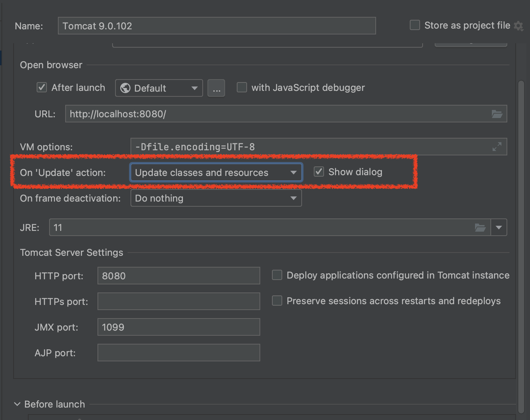Click the HTTP port field
Image resolution: width=530 pixels, height=420 pixels.
pos(179,276)
